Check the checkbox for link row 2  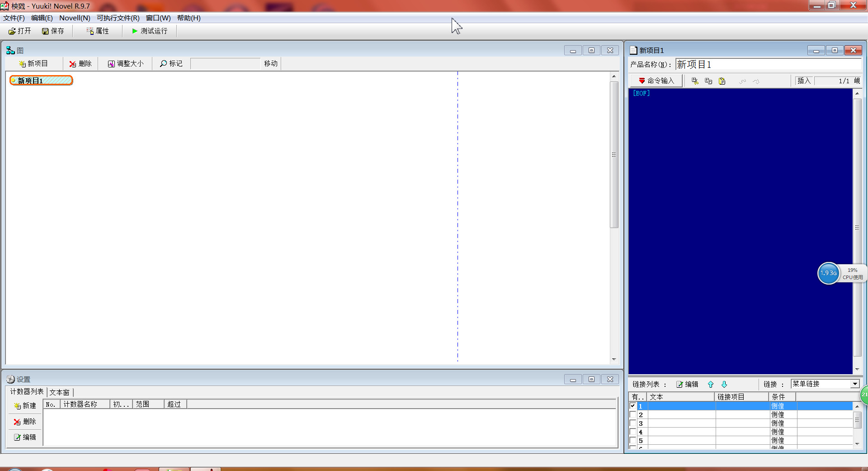tap(633, 414)
